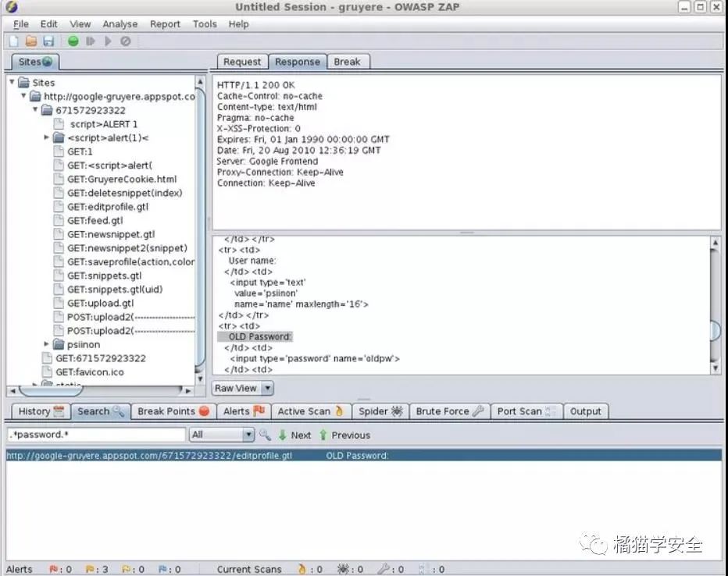Click the Save Session disk icon
This screenshot has height=576, width=728.
pyautogui.click(x=48, y=41)
